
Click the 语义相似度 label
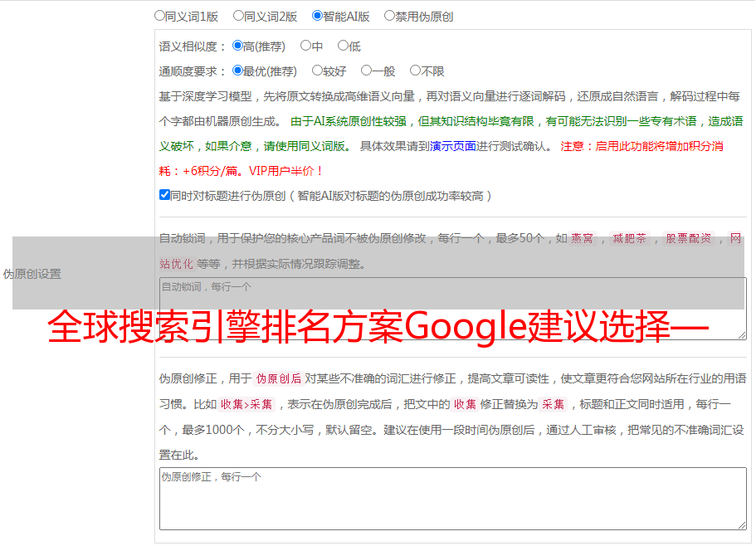(x=193, y=46)
